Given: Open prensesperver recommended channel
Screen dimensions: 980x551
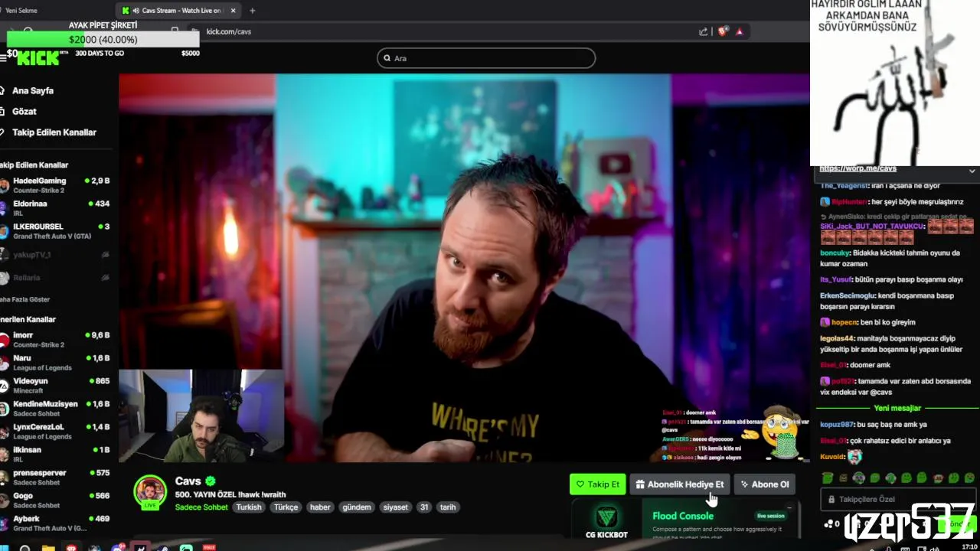Looking at the screenshot, I should coord(55,478).
